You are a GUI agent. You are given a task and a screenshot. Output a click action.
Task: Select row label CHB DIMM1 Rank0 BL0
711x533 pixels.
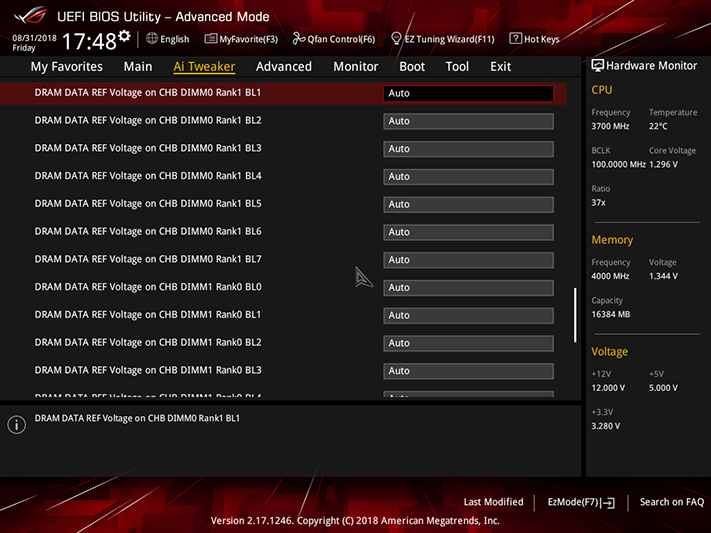tap(148, 287)
